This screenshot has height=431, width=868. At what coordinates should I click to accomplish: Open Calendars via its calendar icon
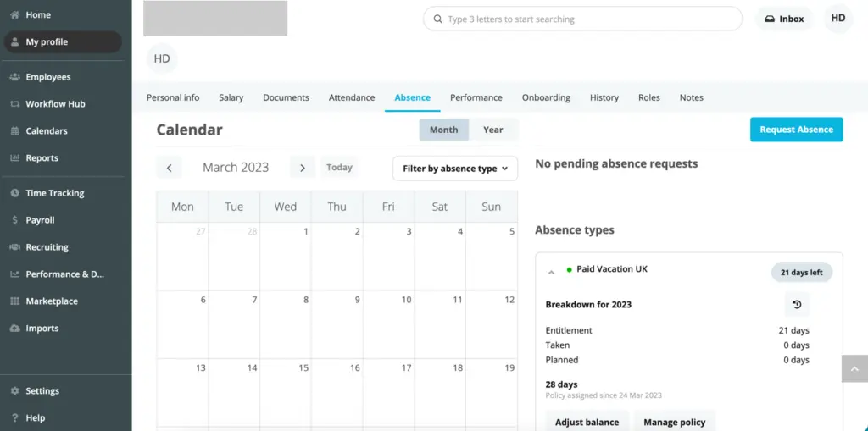[15, 131]
